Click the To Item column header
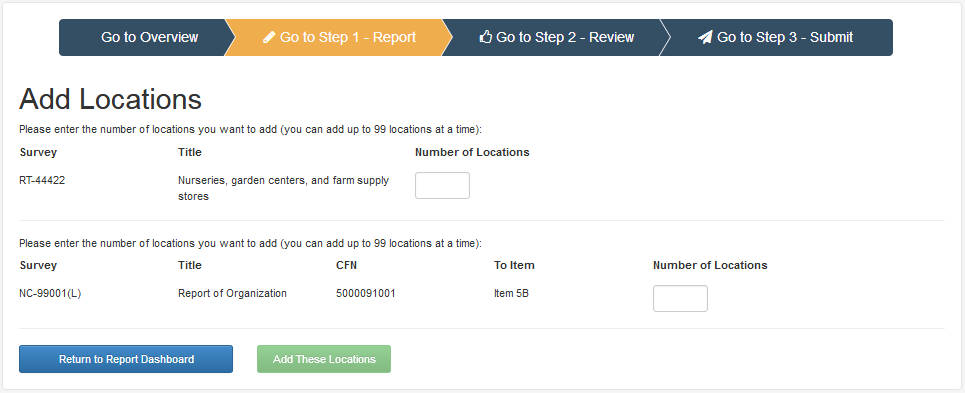Viewport: 965px width, 393px height. click(x=514, y=266)
